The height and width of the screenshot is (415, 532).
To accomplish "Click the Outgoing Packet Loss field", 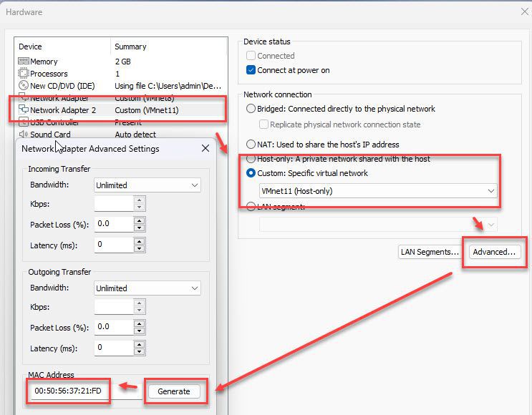I will (x=114, y=327).
